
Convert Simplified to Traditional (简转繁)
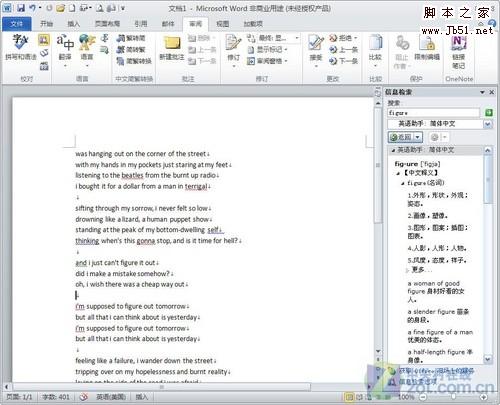pyautogui.click(x=131, y=50)
